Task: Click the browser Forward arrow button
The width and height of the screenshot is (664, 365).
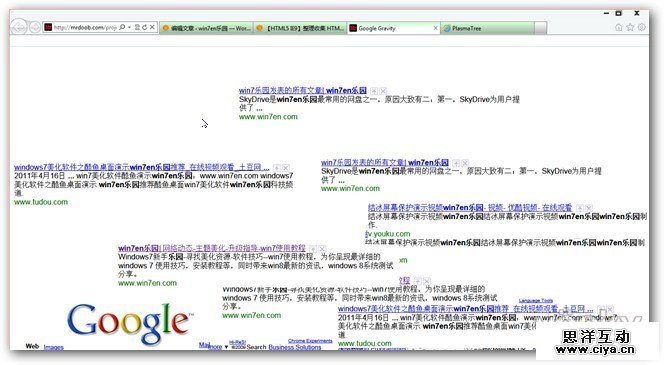Action: pyautogui.click(x=35, y=28)
